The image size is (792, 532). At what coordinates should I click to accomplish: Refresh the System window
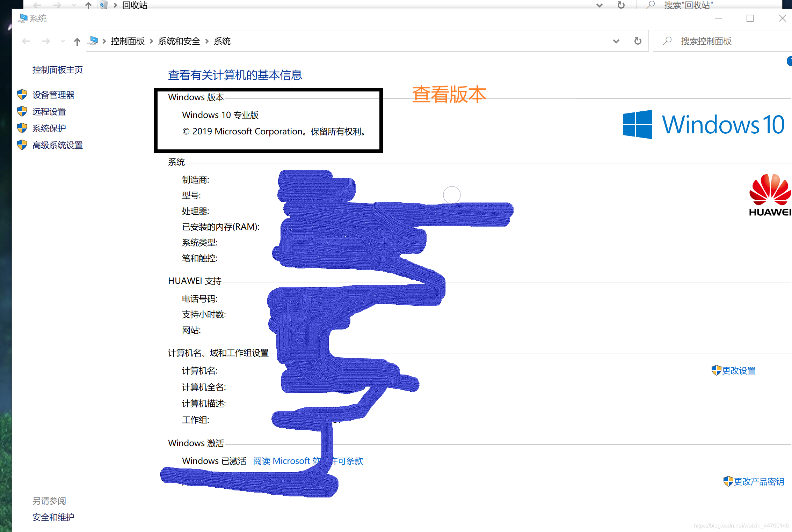[638, 41]
